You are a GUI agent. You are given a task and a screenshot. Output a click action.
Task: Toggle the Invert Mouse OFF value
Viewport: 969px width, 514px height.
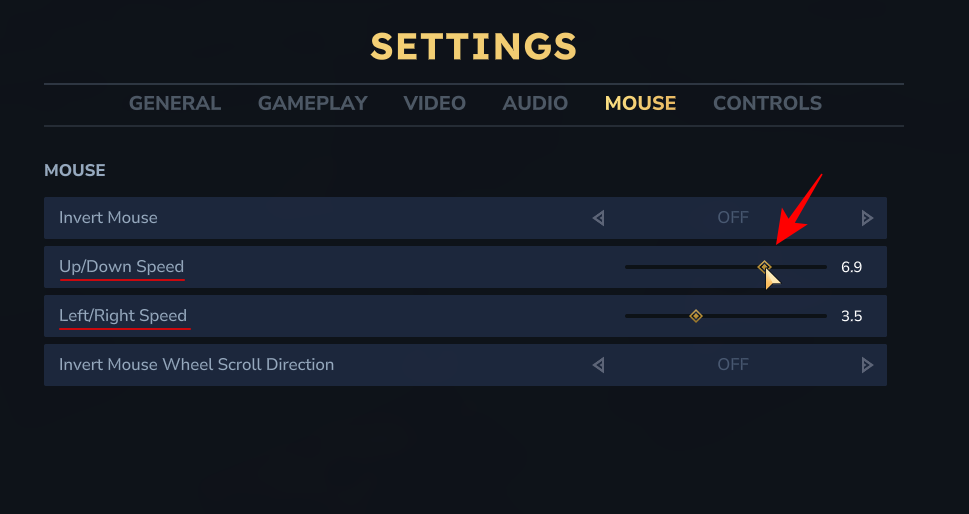[733, 218]
